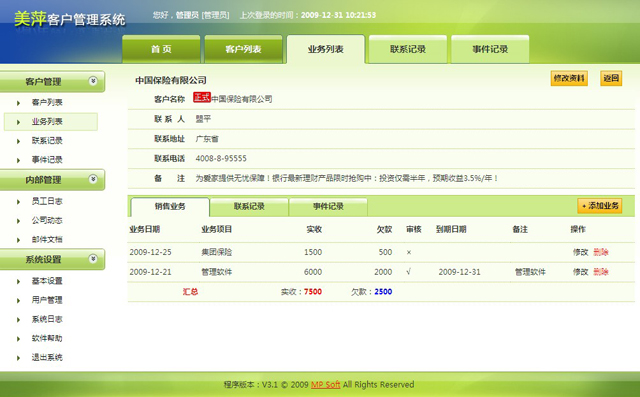Click the 返回 button
Viewport: 640px width, 397px height.
(x=611, y=78)
